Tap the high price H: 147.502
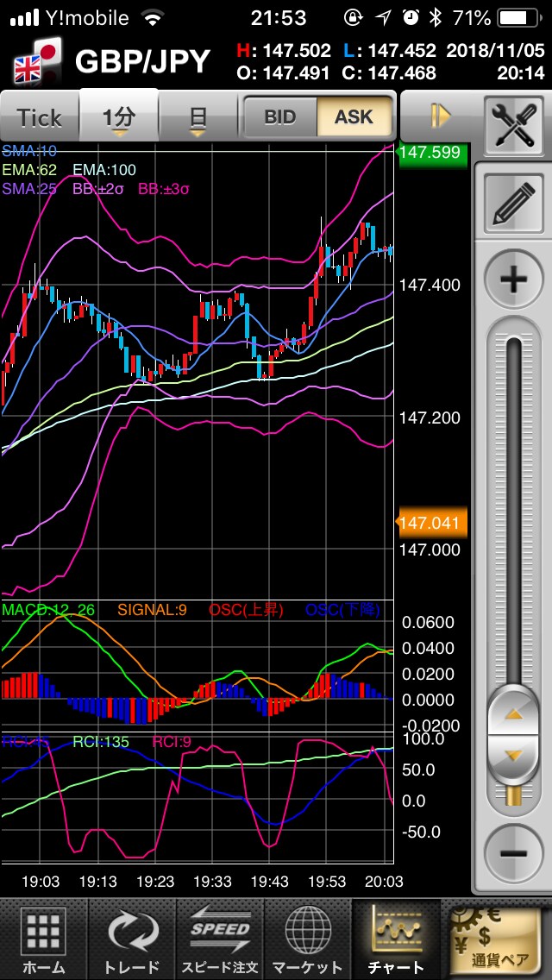The image size is (552, 980). [x=284, y=51]
